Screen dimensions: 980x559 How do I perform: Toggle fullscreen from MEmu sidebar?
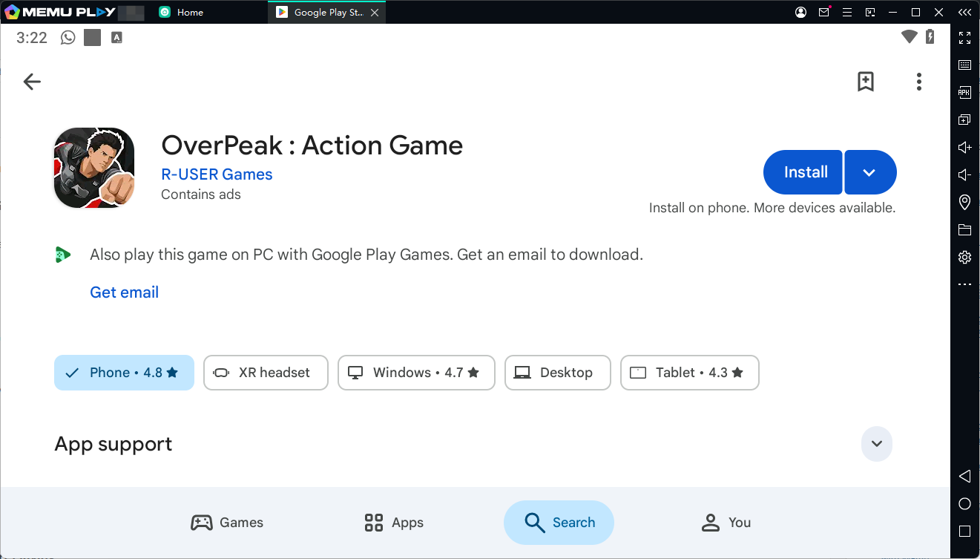click(x=964, y=38)
